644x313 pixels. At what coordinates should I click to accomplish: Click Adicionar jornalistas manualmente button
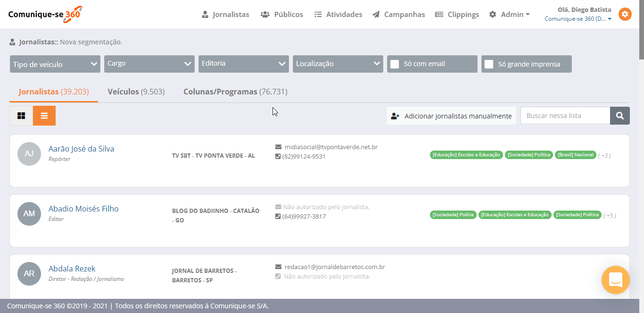451,116
